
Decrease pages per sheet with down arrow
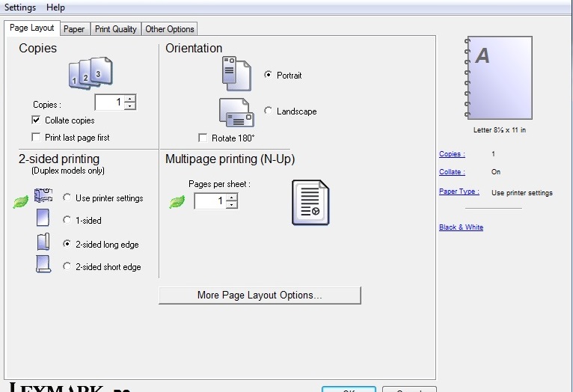pyautogui.click(x=231, y=205)
